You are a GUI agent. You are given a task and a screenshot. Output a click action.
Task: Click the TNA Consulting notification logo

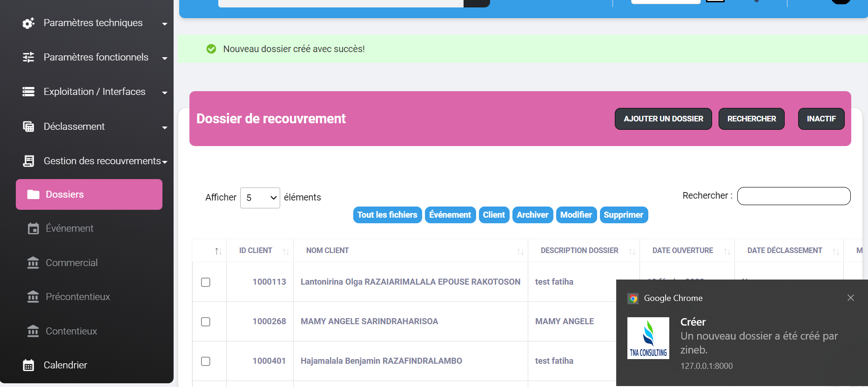point(648,338)
